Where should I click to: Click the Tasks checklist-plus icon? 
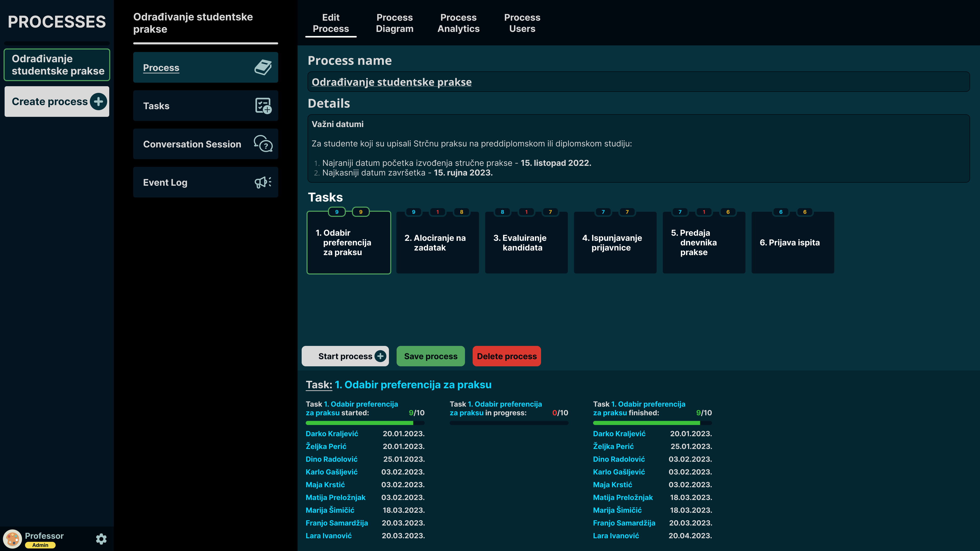(x=263, y=106)
